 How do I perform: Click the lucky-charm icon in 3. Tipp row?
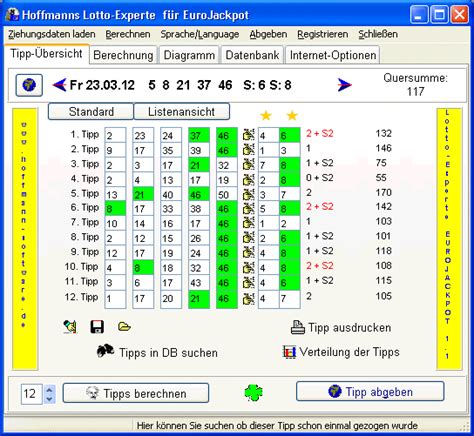[248, 164]
